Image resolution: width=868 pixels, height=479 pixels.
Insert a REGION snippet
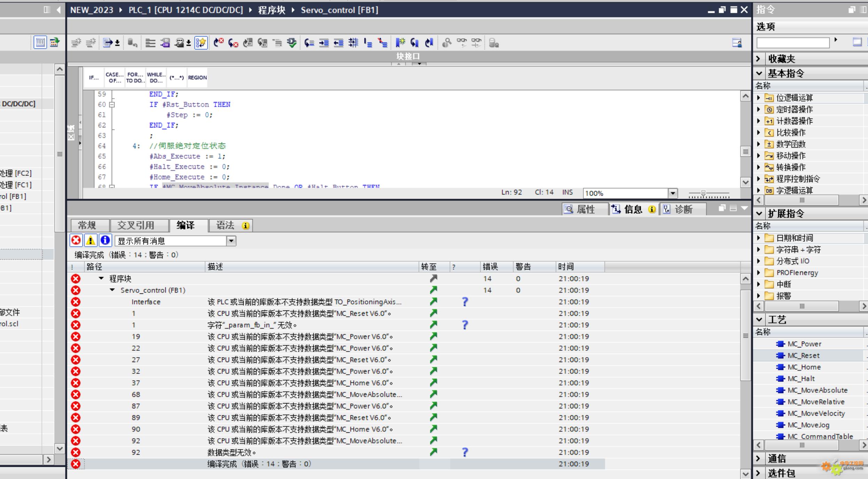[197, 78]
